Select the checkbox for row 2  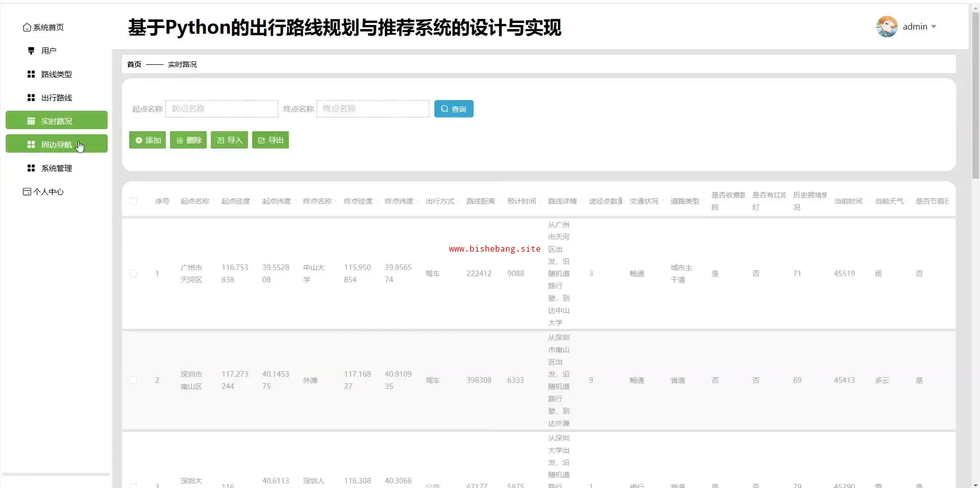(x=133, y=380)
